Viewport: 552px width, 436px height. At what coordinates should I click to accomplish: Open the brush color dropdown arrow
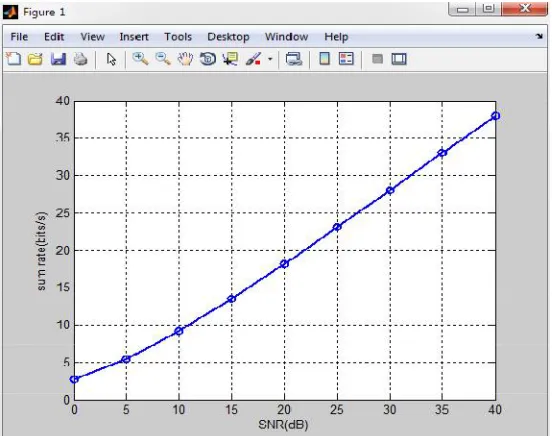(x=270, y=59)
